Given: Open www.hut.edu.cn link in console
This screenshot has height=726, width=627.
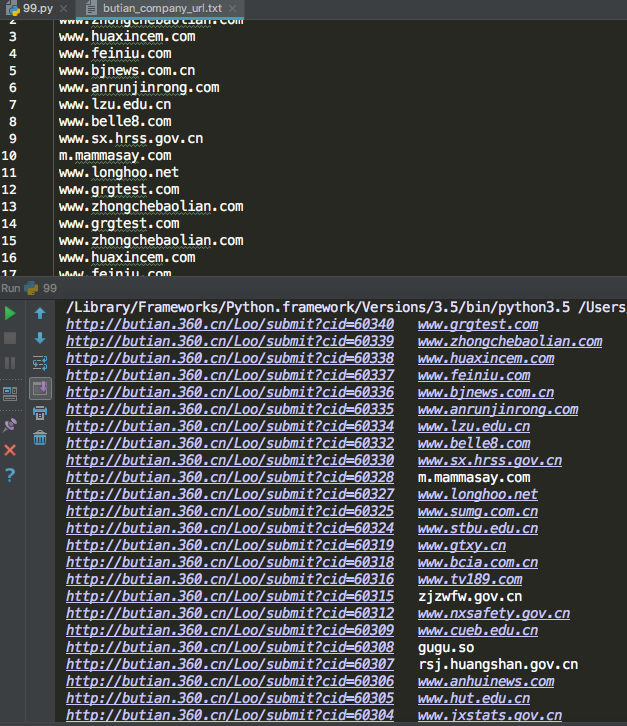Looking at the screenshot, I should (x=474, y=698).
